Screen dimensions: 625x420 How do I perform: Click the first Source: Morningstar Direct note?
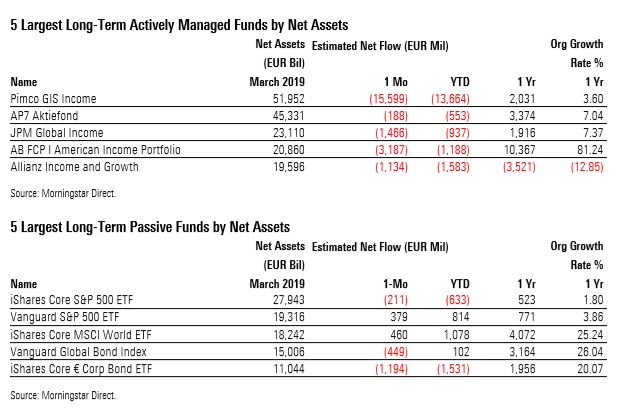[x=61, y=190]
